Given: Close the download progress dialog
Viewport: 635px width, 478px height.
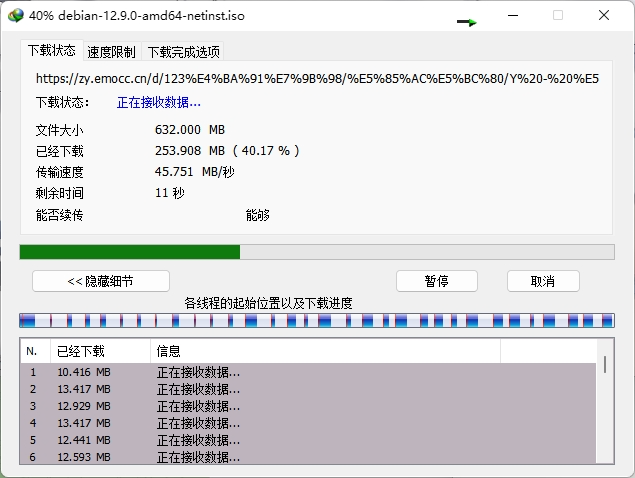Looking at the screenshot, I should [x=604, y=16].
